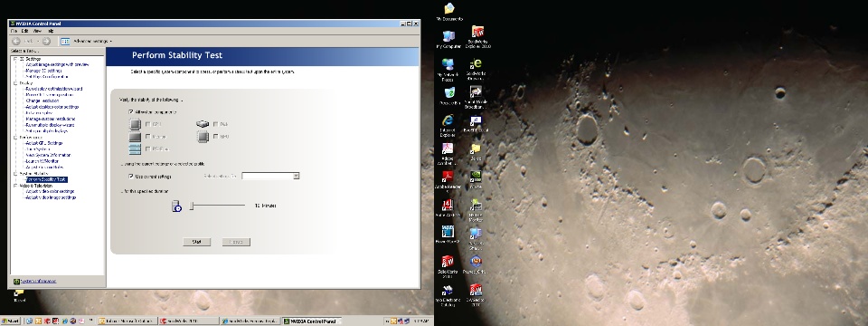Viewport: 868px width, 326px height.
Task: Open the View menu
Action: tap(37, 32)
